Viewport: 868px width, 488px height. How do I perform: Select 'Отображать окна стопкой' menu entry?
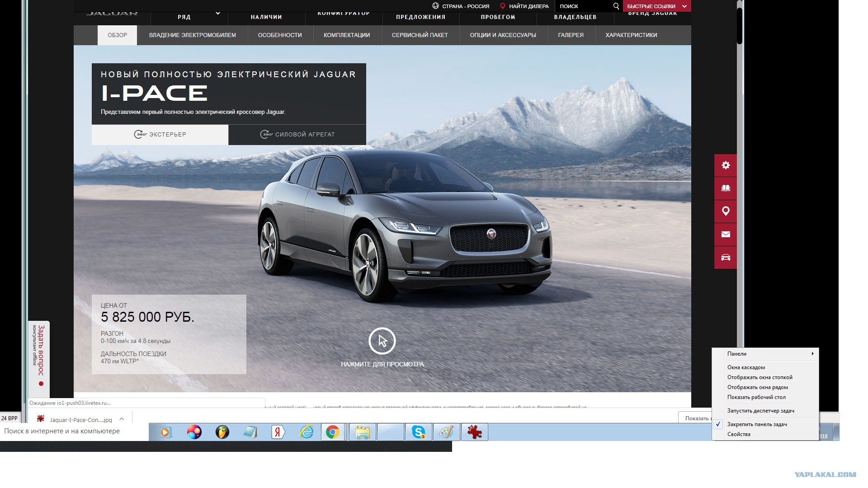765,377
